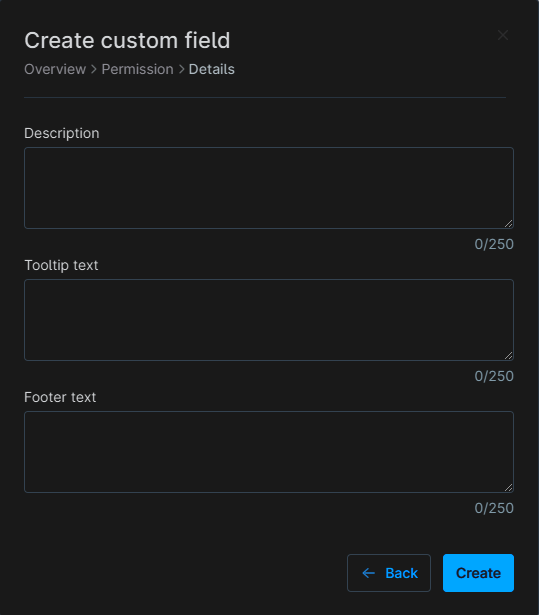The width and height of the screenshot is (539, 615).
Task: Click the Tooltip text box resize handle
Action: pyautogui.click(x=508, y=355)
